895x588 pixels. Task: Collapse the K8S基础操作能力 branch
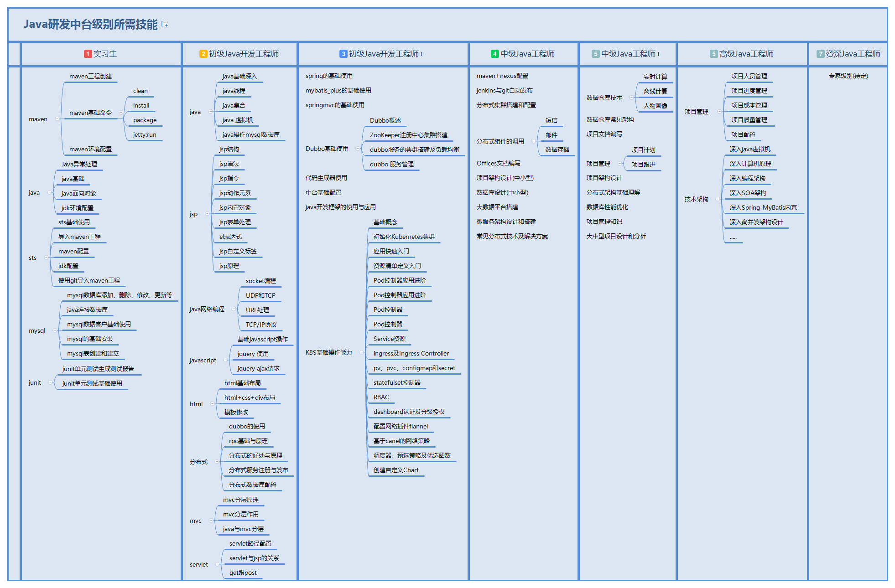[x=361, y=352]
